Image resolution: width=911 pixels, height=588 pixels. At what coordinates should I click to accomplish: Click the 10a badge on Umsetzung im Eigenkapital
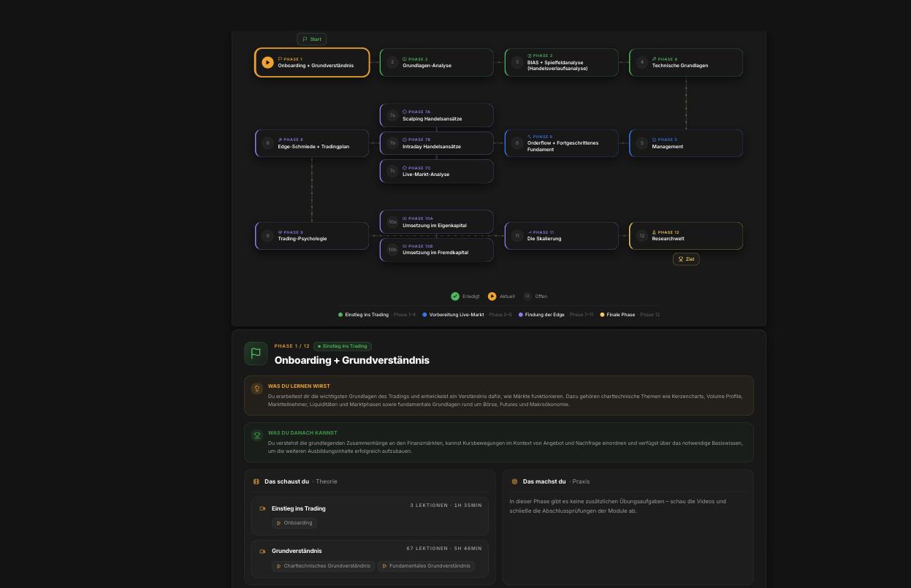[x=392, y=221]
